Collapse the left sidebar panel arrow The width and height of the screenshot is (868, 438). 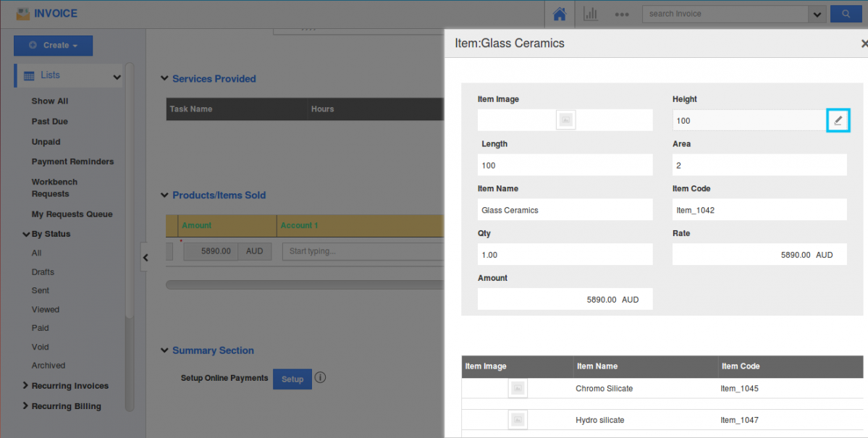[146, 257]
